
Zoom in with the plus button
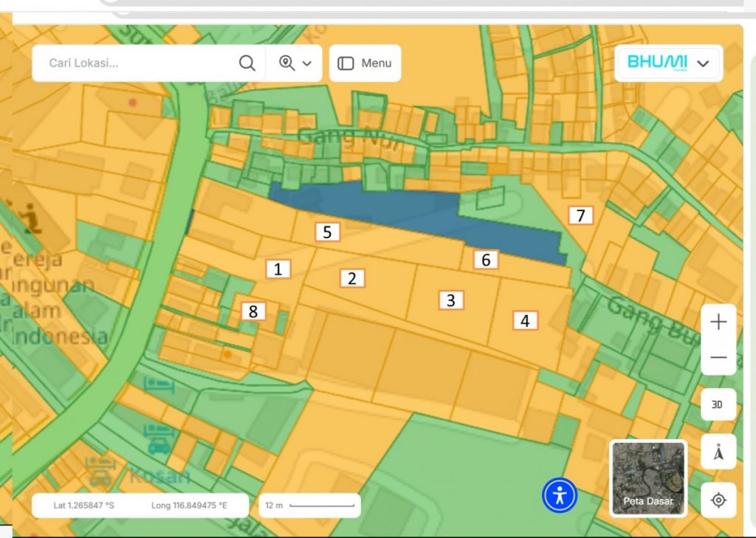click(718, 323)
